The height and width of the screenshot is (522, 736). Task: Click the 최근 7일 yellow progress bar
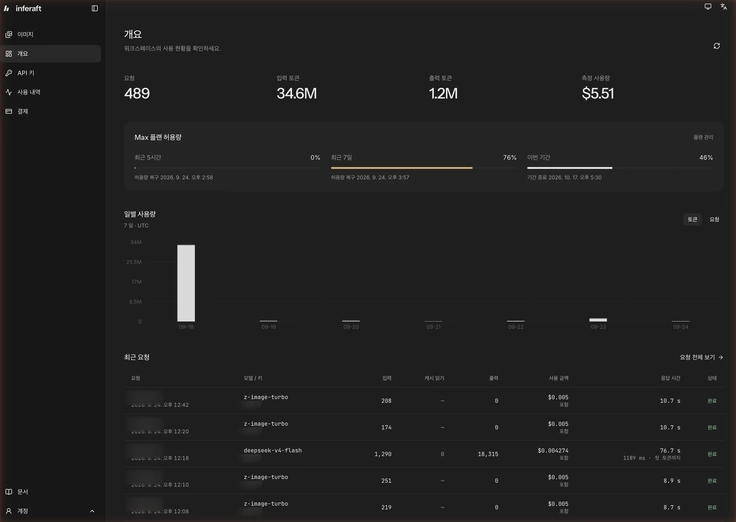coord(401,168)
